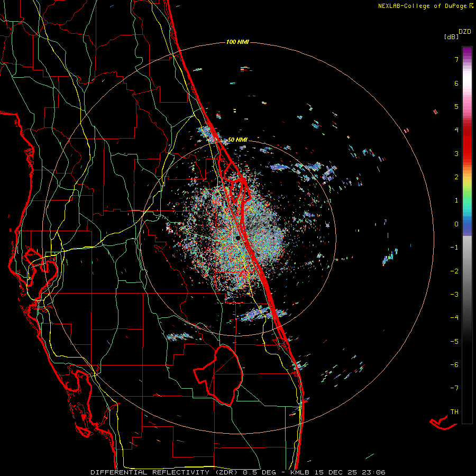476x476 pixels.
Task: Select the 2 dB scale label
Action: [x=456, y=177]
